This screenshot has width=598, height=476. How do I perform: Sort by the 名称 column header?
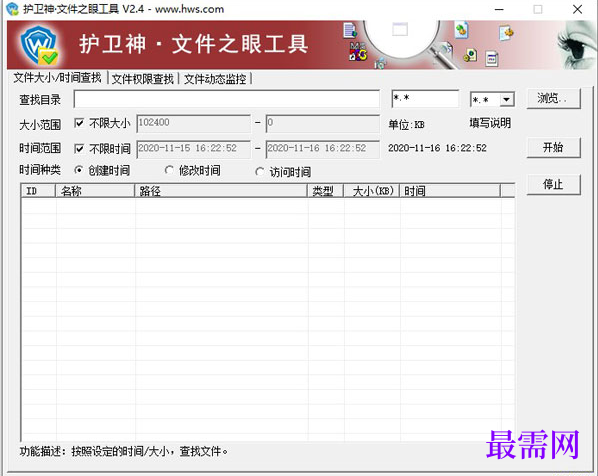coord(95,191)
